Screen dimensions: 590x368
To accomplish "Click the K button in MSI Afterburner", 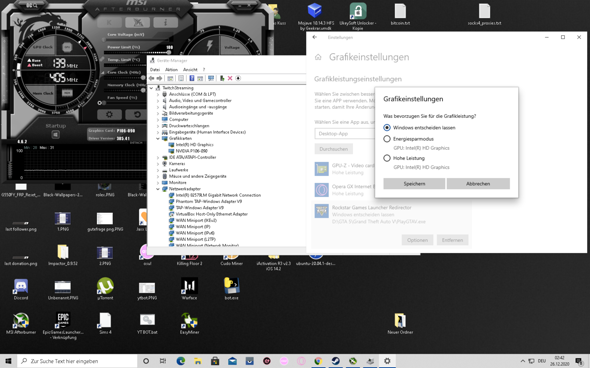I will [x=109, y=23].
